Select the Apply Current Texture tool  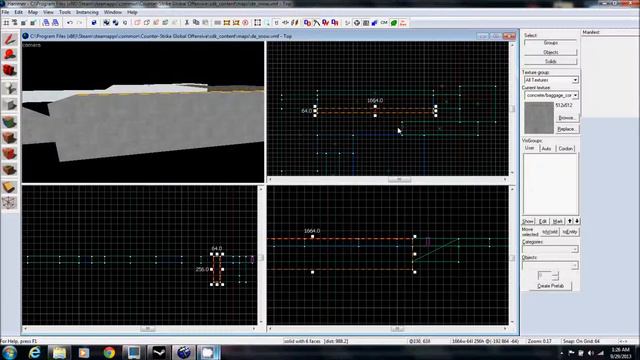[10, 138]
